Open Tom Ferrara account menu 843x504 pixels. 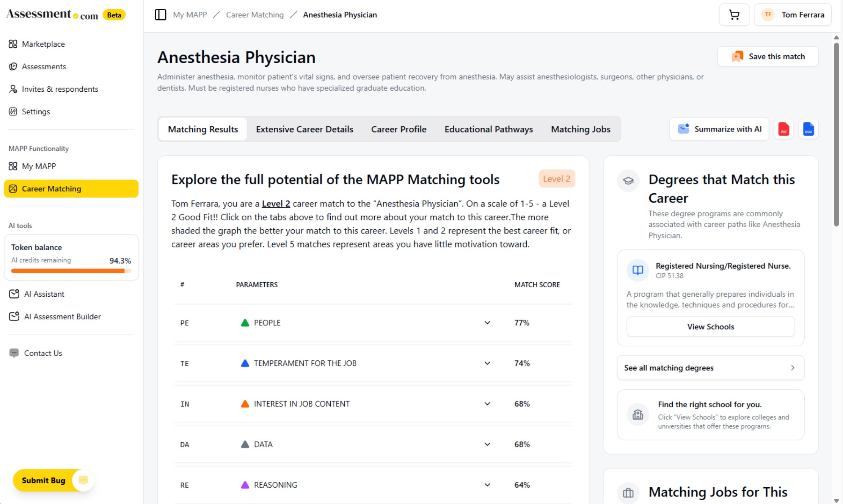793,15
